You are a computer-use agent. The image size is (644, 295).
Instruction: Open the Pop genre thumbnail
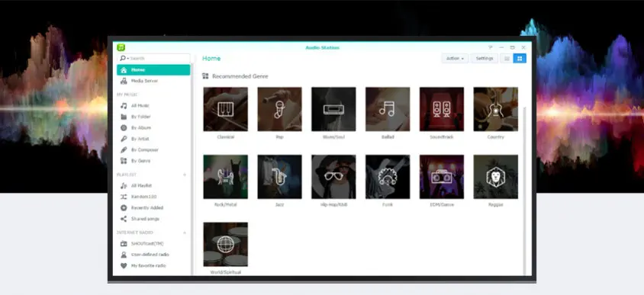[x=280, y=109]
